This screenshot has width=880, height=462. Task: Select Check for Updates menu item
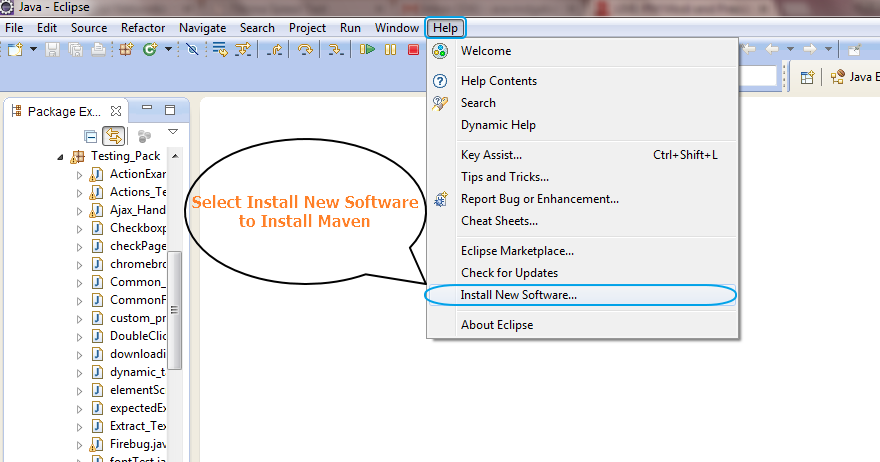582,273
